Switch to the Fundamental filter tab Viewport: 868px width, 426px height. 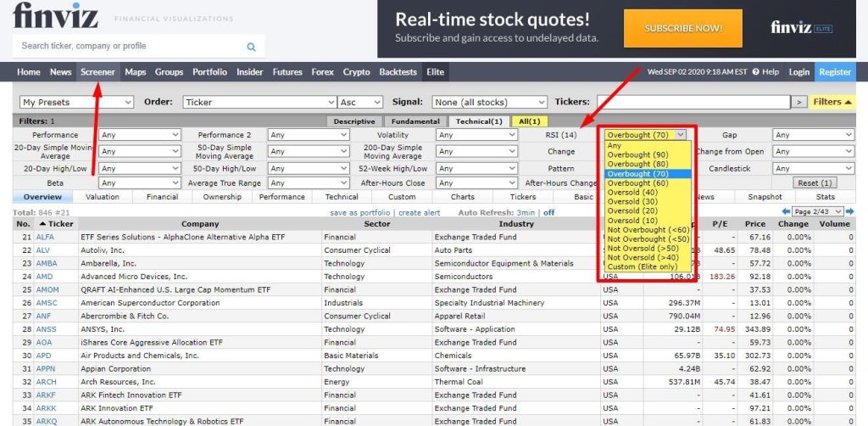coord(415,121)
